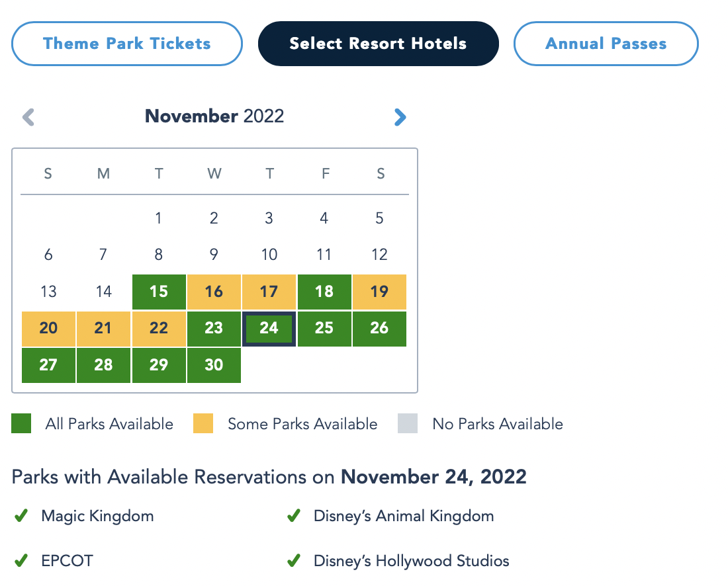The width and height of the screenshot is (728, 586).
Task: Go to next month using right chevron
Action: tap(400, 117)
